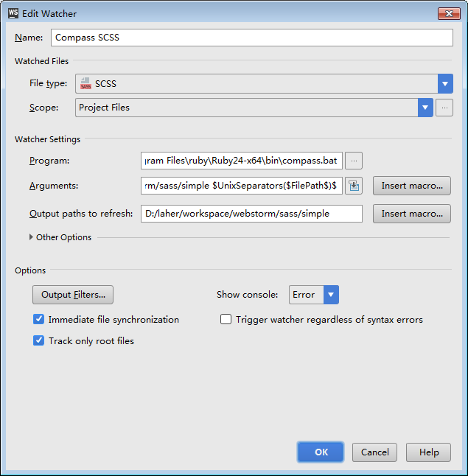The width and height of the screenshot is (468, 476).
Task: Edit the Program path field
Action: pyautogui.click(x=242, y=161)
